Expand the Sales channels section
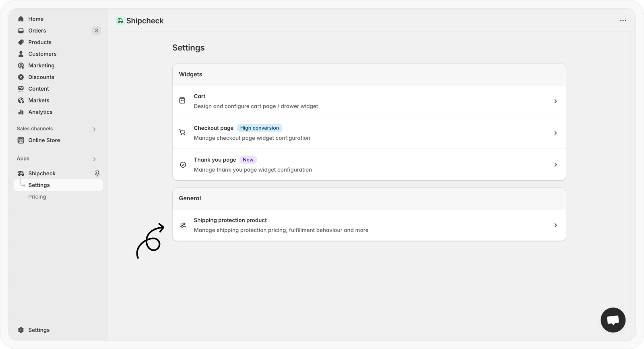The width and height of the screenshot is (644, 349). click(95, 129)
